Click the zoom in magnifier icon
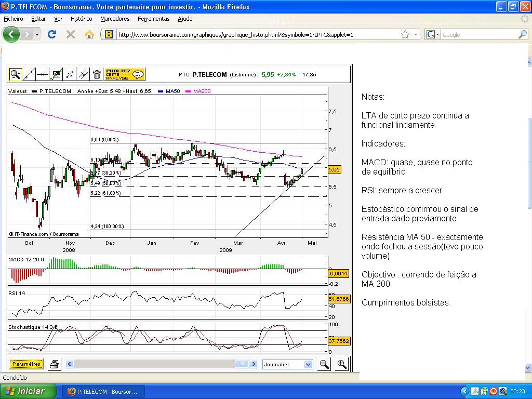The image size is (532, 399). [342, 364]
